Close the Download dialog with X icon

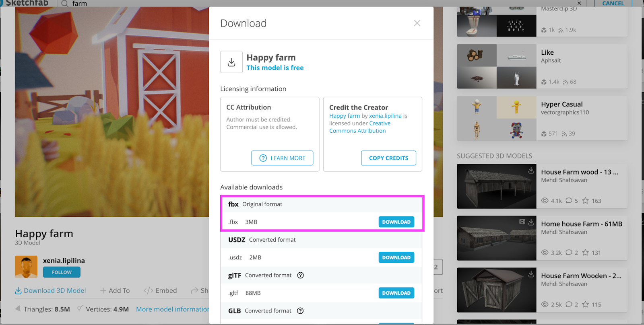tap(417, 23)
